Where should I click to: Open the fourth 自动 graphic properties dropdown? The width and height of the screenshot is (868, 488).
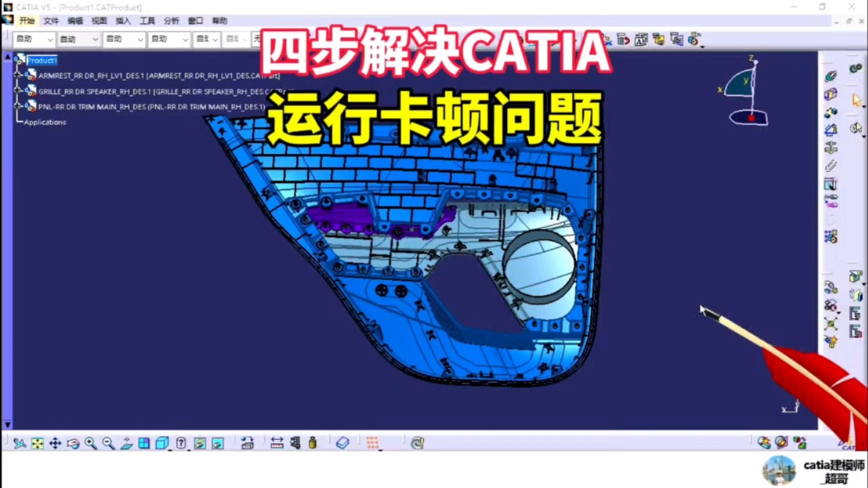tap(169, 40)
